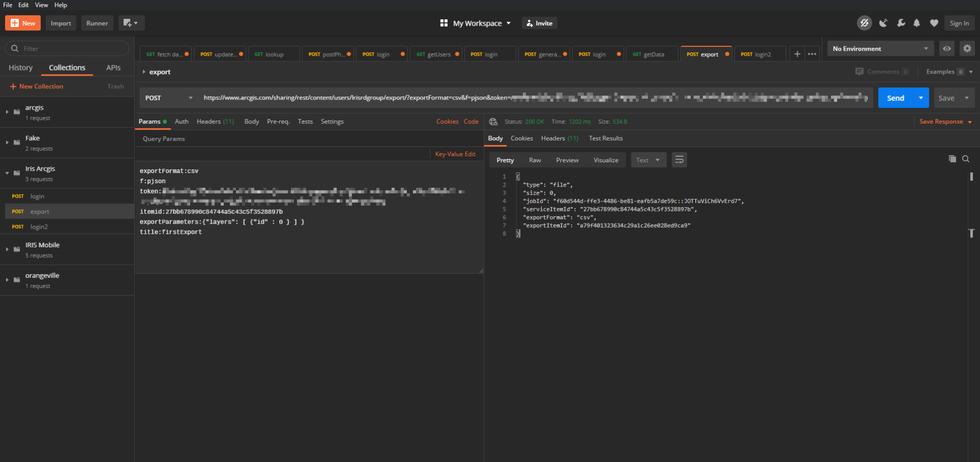Open the POST method dropdown
This screenshot has width=980, height=462.
169,98
